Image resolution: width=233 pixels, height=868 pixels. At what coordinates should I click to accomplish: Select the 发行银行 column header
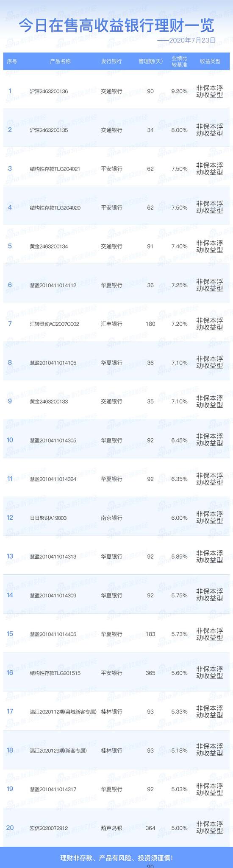coord(111,61)
